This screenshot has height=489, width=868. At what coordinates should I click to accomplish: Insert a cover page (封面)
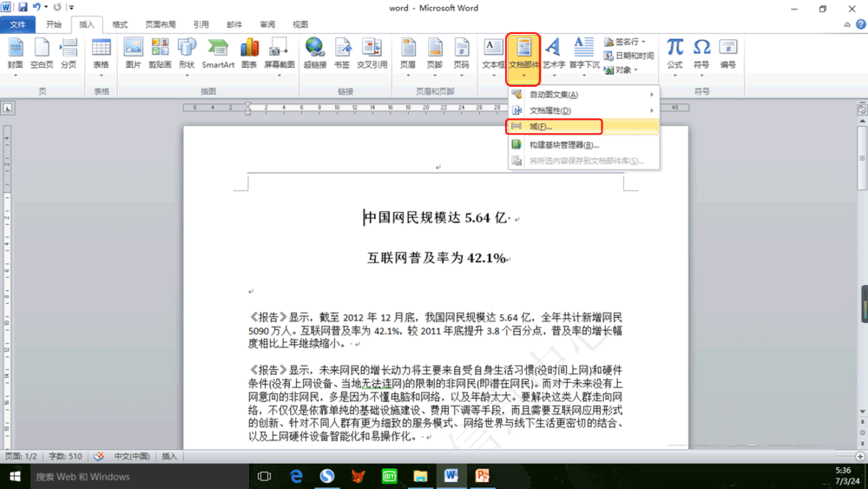(x=16, y=54)
